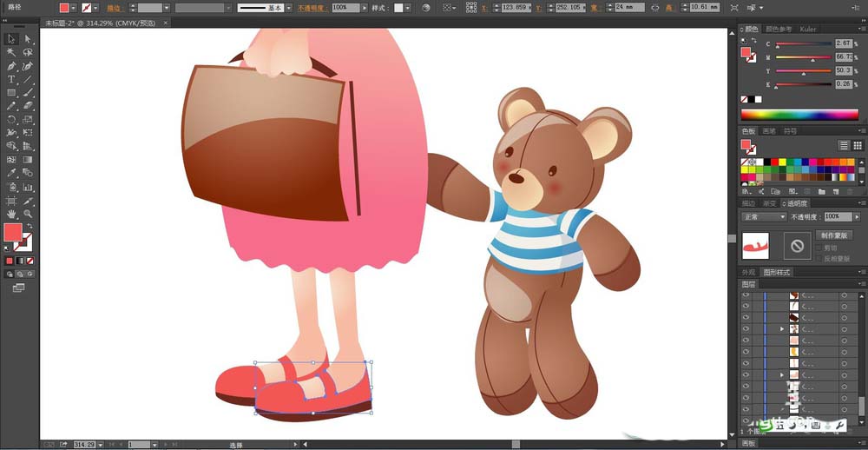Open Recolor Artwork from control bar
This screenshot has height=450, width=868.
(425, 8)
